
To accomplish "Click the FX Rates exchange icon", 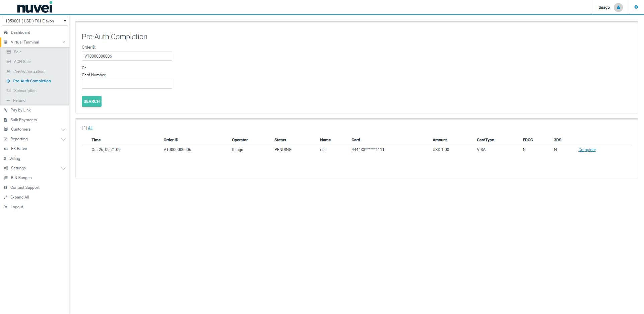I will point(6,149).
